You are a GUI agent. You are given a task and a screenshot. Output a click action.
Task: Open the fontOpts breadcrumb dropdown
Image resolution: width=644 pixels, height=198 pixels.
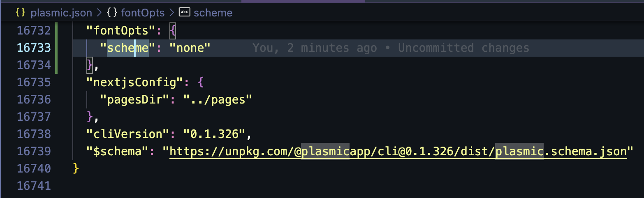click(143, 13)
